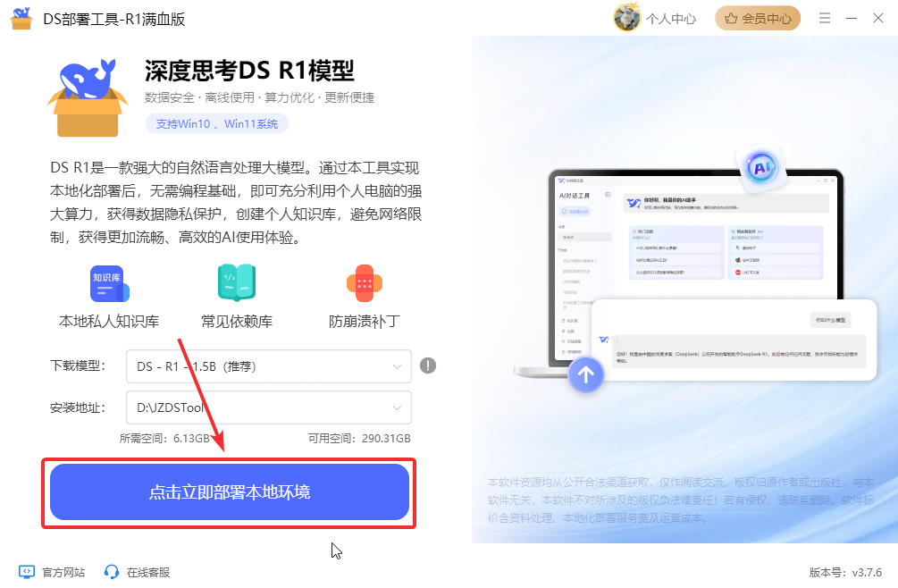
Task: Click the whale box logo beside title
Action: [x=88, y=97]
